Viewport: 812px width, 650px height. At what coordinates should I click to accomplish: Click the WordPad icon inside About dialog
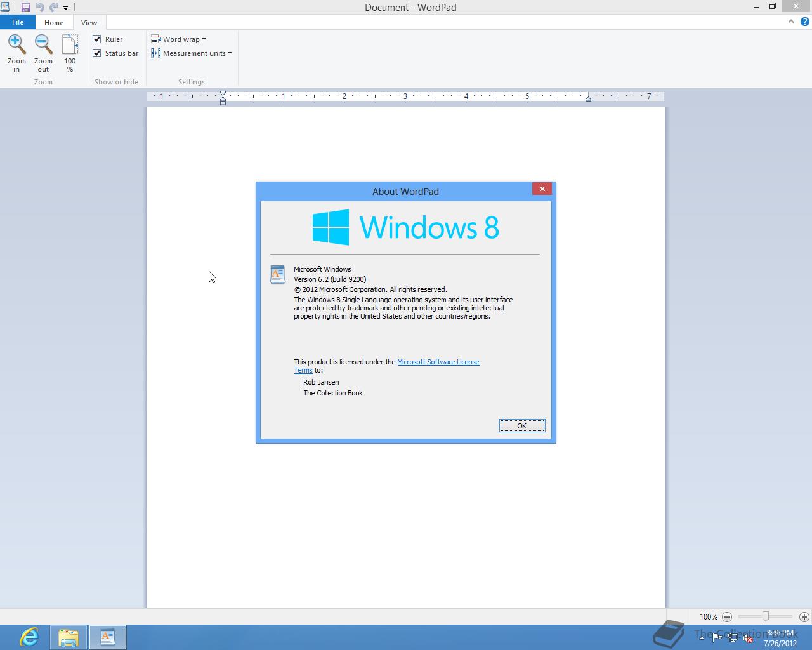point(278,275)
